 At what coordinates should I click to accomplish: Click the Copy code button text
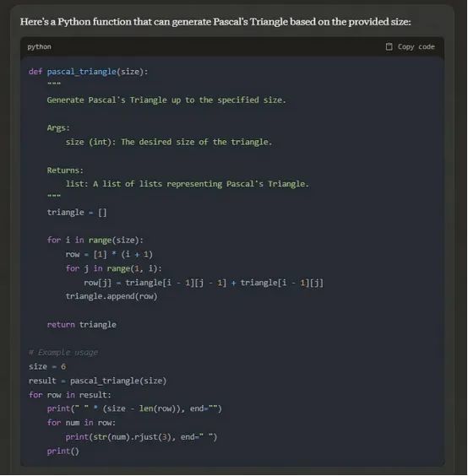(x=416, y=46)
